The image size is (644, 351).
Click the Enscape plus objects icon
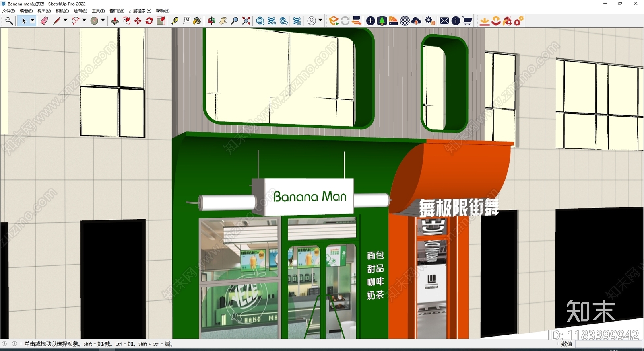tap(371, 21)
